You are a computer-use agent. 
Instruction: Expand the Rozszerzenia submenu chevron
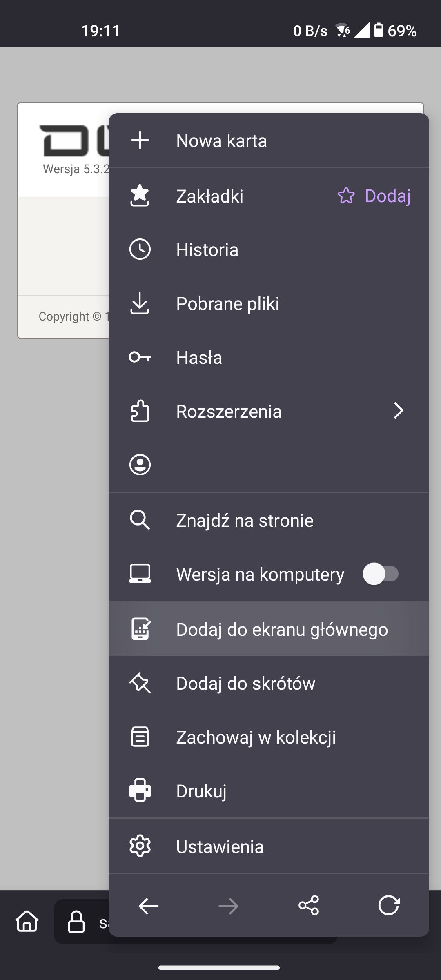pos(398,411)
